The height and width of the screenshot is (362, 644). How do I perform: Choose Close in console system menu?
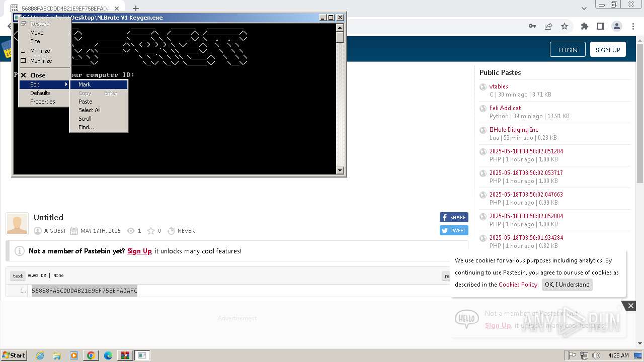44,75
